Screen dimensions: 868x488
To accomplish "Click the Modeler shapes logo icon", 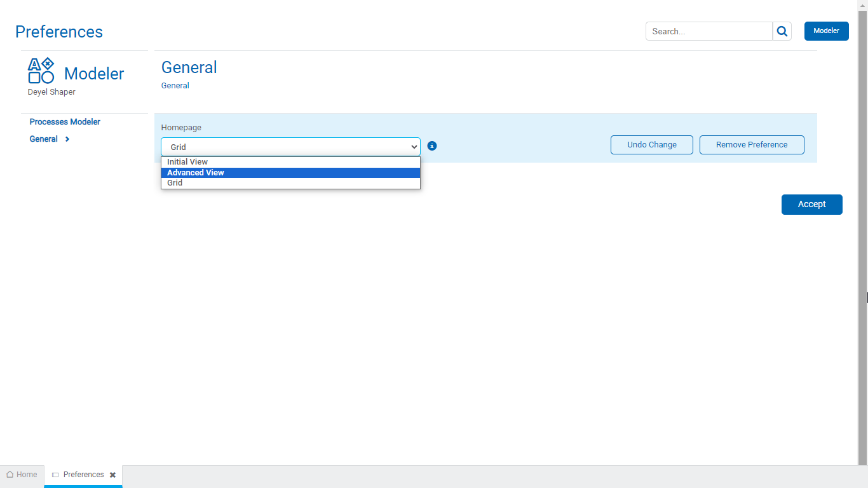I will coord(41,71).
